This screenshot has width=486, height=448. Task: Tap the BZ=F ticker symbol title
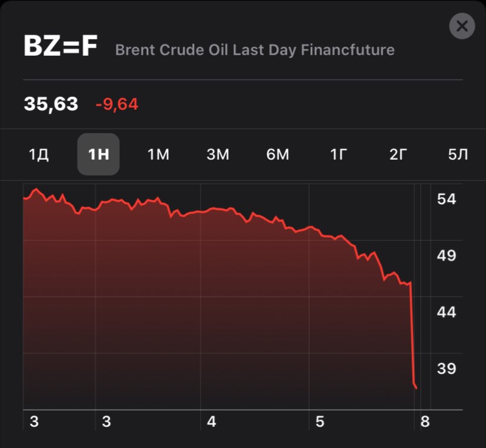point(60,47)
